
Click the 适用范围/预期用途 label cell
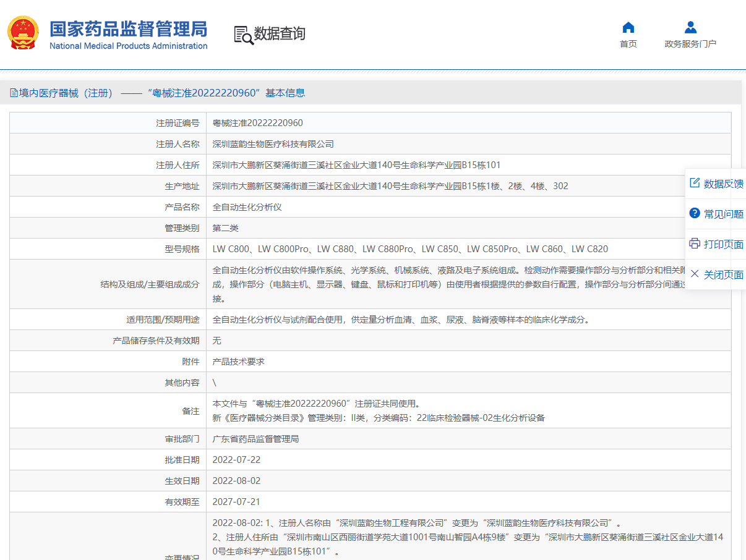(108, 320)
